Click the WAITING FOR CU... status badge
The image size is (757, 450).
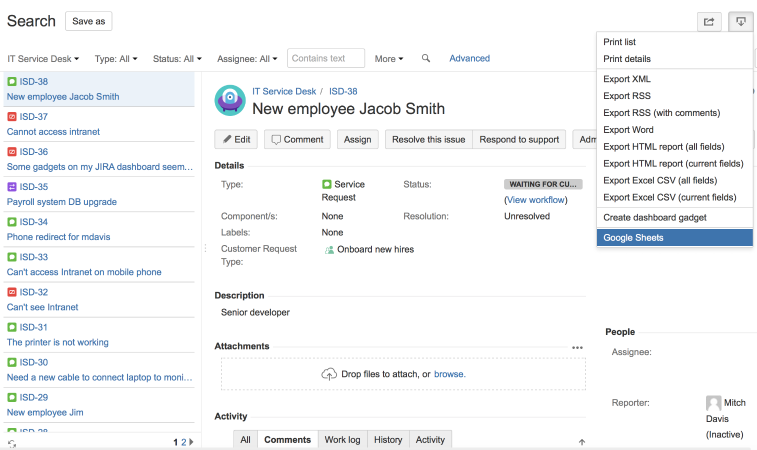(x=543, y=184)
